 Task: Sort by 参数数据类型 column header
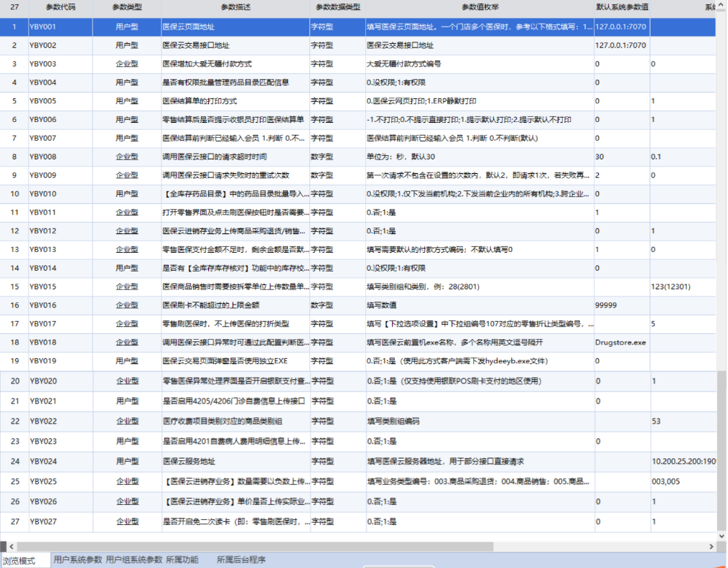[x=337, y=7]
